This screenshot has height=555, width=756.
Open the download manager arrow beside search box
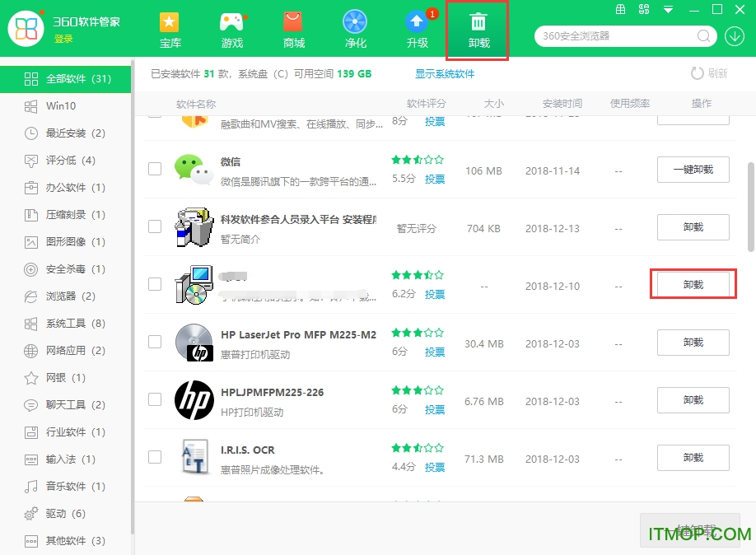coord(736,36)
